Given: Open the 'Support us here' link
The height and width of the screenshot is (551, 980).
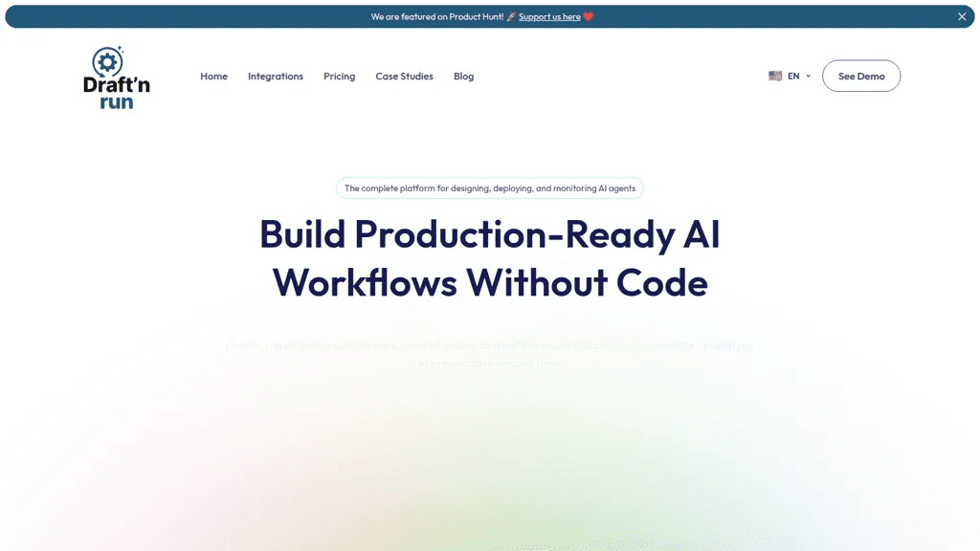Looking at the screenshot, I should (549, 17).
